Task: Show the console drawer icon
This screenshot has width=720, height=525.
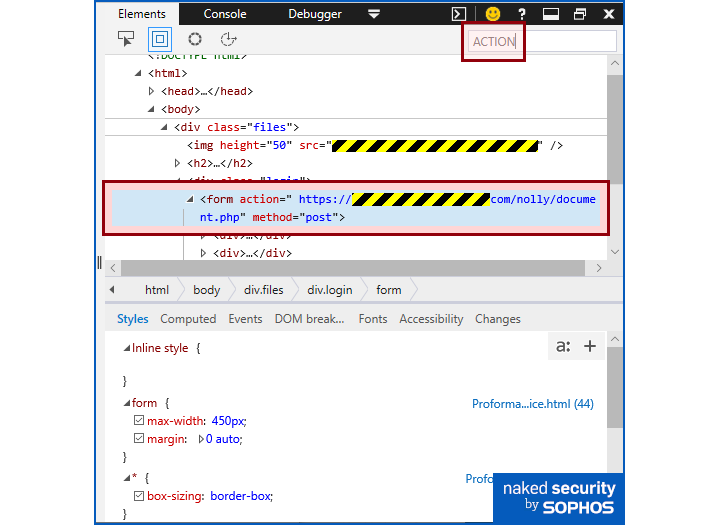Action: click(458, 14)
